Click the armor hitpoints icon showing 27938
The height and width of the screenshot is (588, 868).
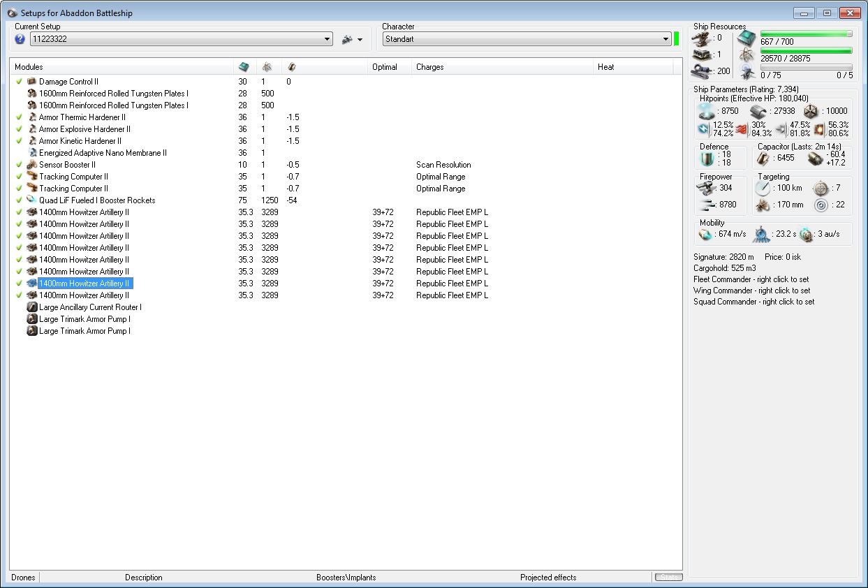pyautogui.click(x=759, y=111)
